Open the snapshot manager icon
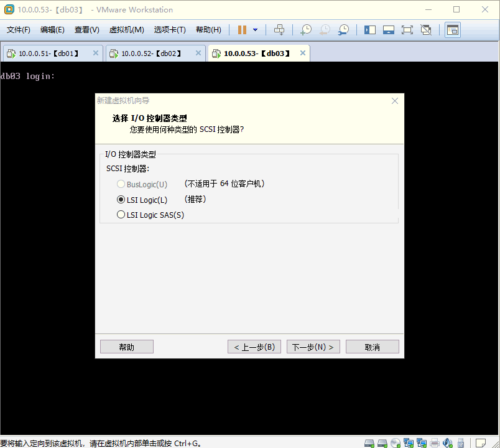This screenshot has height=448, width=500. coord(343,30)
